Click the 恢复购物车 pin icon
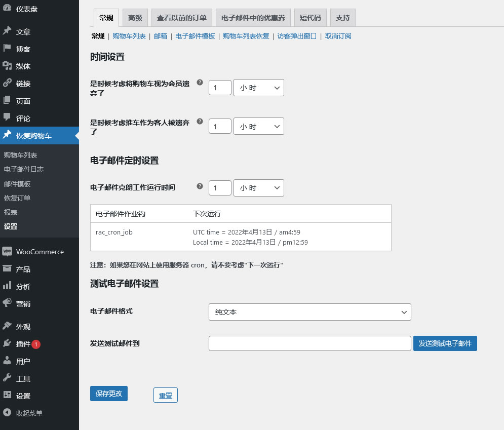504x430 pixels. [7, 135]
